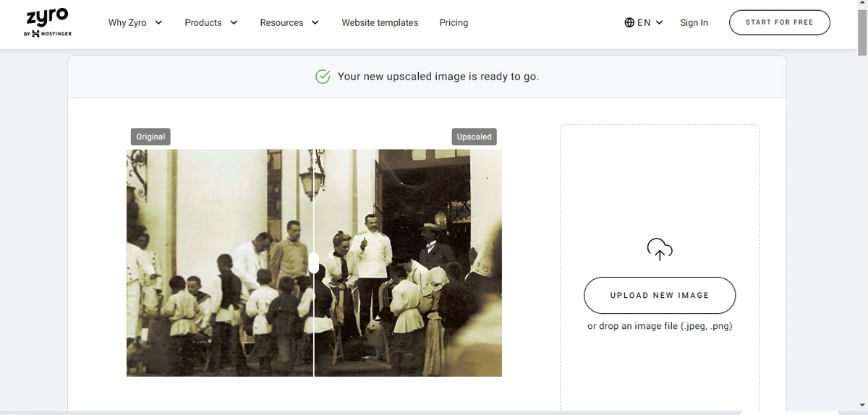Viewport: 868px width, 415px height.
Task: Open the chevron beside EN
Action: click(659, 22)
